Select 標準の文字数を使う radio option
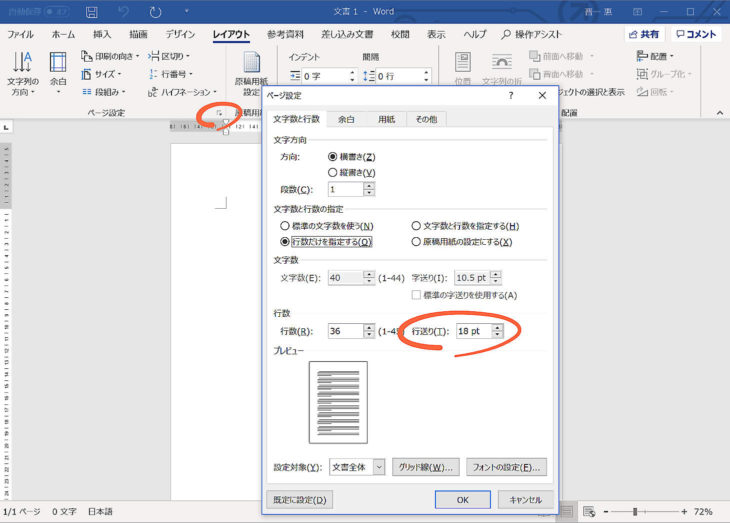This screenshot has height=523, width=730. (x=285, y=227)
